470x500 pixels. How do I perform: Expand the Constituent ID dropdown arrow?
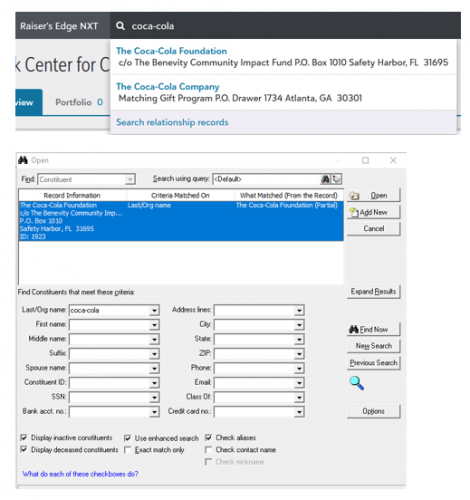pyautogui.click(x=154, y=383)
